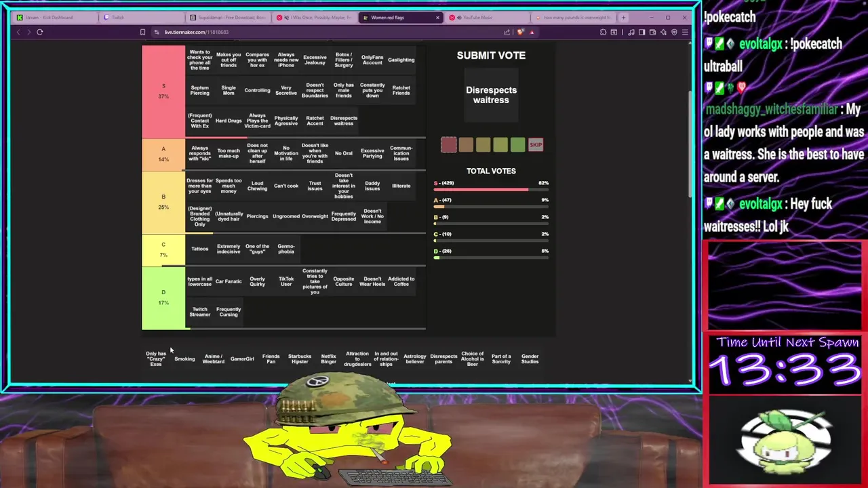This screenshot has width=868, height=488.
Task: Close the Women red flags tab
Action: pos(437,18)
